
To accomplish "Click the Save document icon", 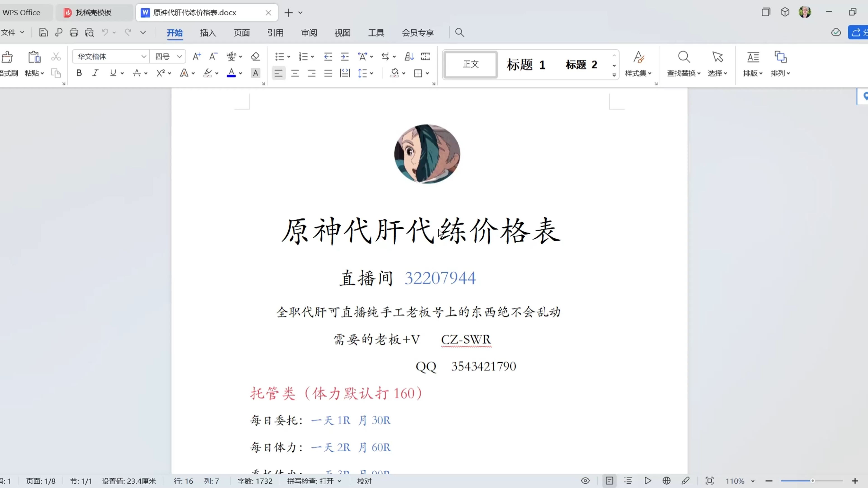I will (x=43, y=33).
